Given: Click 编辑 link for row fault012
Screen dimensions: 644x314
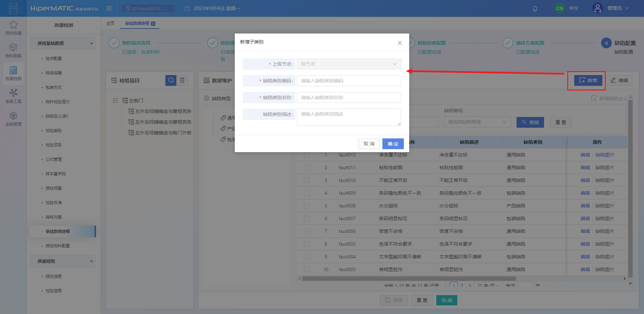Looking at the screenshot, I should 585,155.
